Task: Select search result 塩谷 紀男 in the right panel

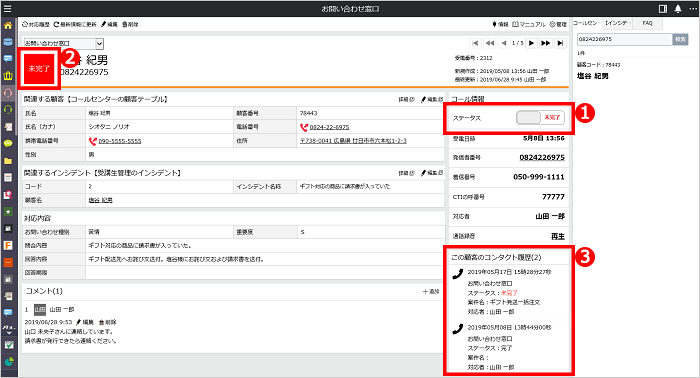Action: (592, 76)
